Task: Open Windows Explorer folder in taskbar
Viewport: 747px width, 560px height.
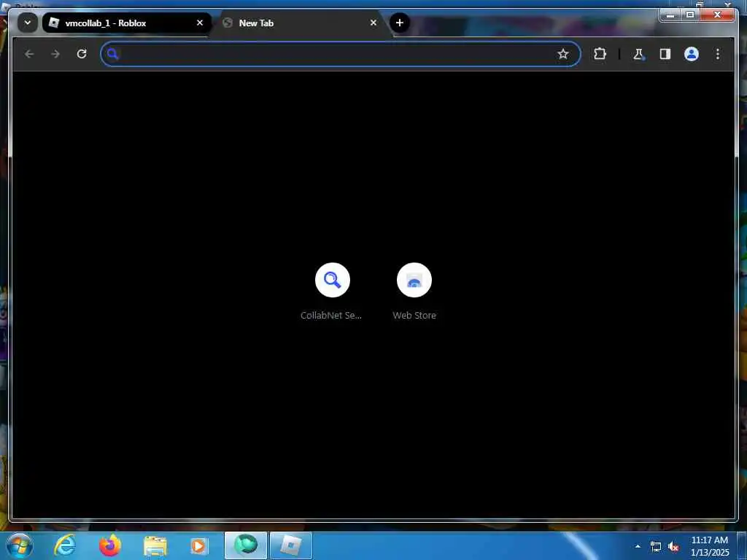Action: 155,546
